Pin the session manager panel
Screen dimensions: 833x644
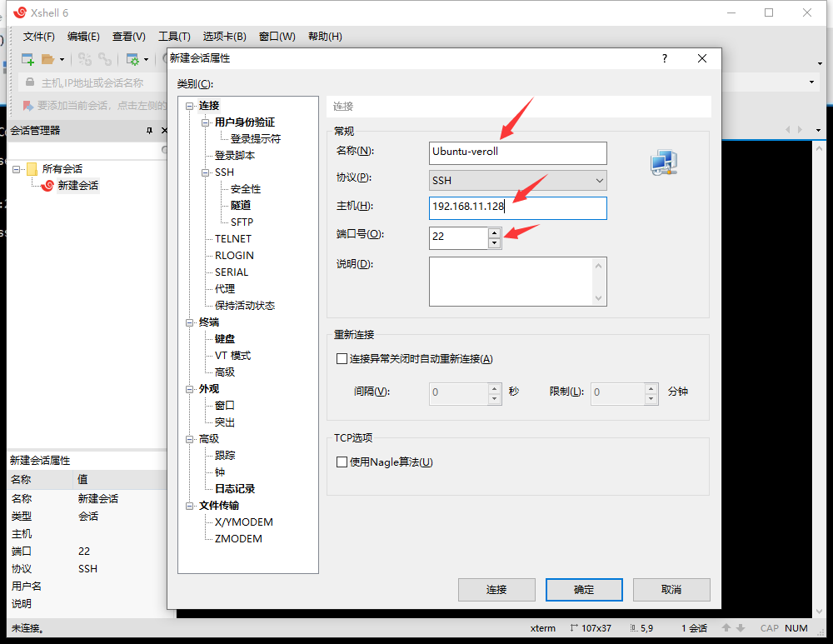[x=149, y=131]
